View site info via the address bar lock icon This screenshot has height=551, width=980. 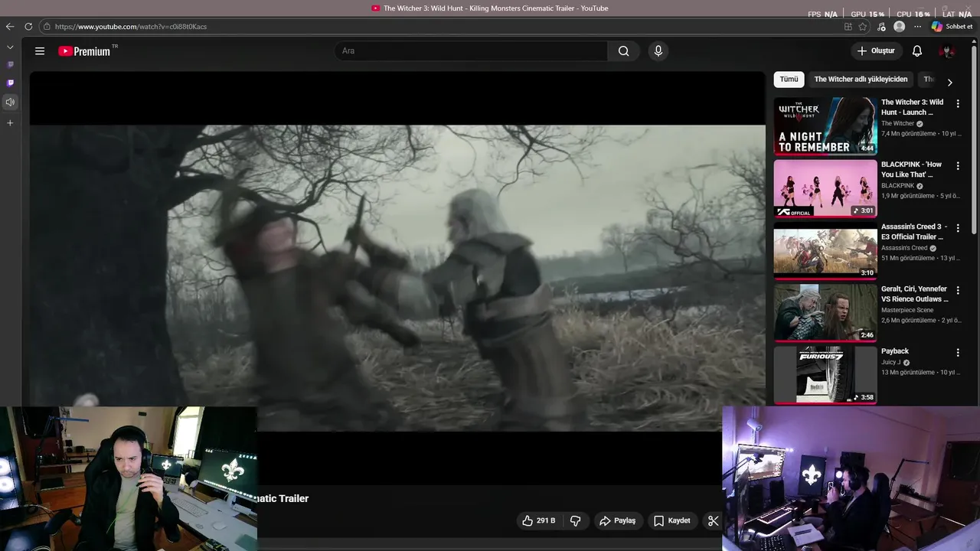pos(47,26)
